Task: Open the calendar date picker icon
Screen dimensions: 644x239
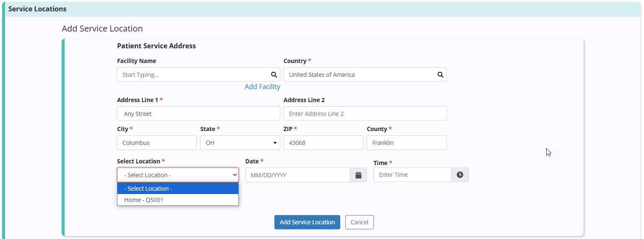Action: (358, 175)
